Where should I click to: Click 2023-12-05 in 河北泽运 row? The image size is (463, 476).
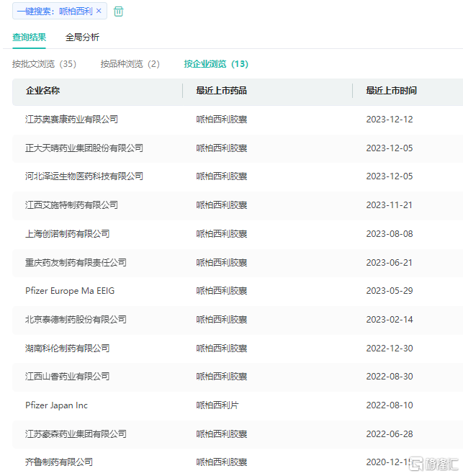pos(390,176)
